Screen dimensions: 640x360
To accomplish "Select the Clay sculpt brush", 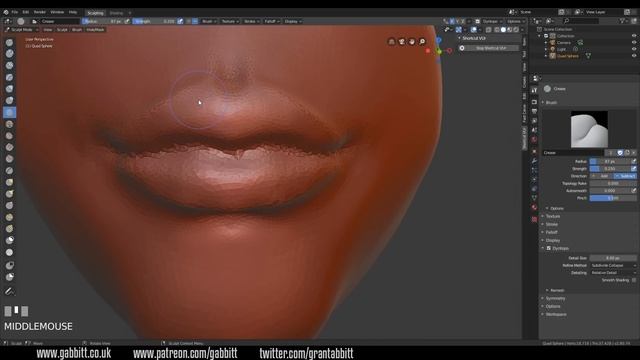I will (x=9, y=53).
